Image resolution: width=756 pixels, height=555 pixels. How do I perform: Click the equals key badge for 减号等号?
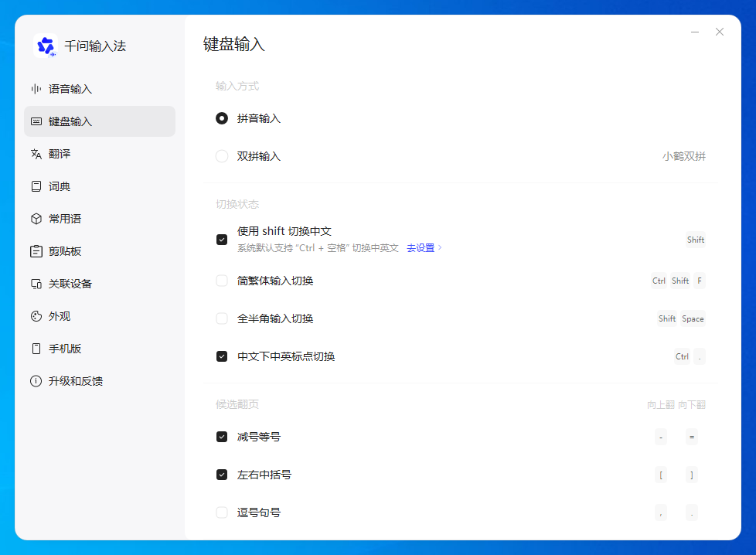coord(692,437)
